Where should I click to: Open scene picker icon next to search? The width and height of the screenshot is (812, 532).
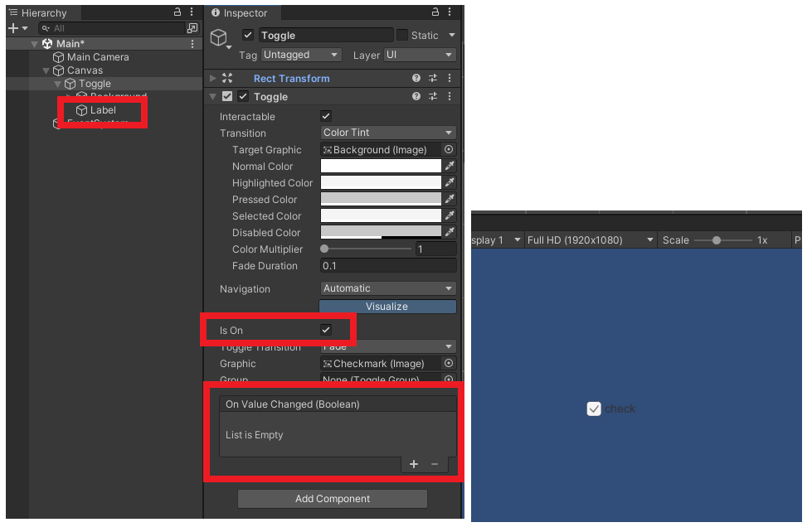[x=192, y=28]
